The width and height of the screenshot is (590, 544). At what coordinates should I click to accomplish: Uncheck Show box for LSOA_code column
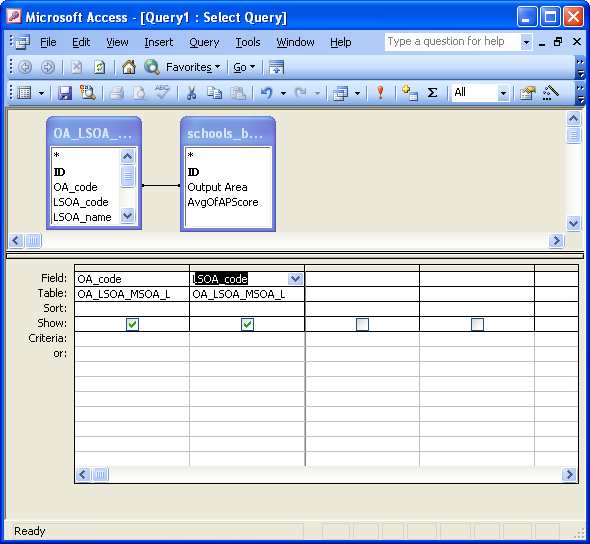(x=247, y=324)
